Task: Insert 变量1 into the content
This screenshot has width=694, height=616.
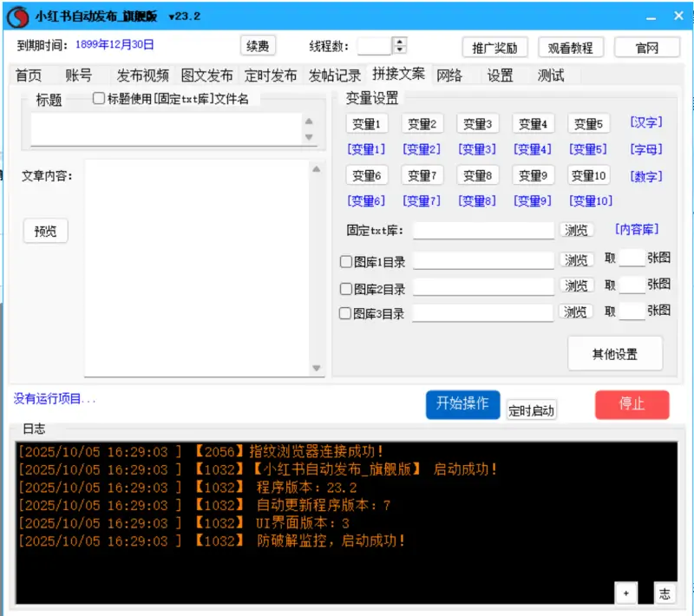Action: tap(366, 123)
